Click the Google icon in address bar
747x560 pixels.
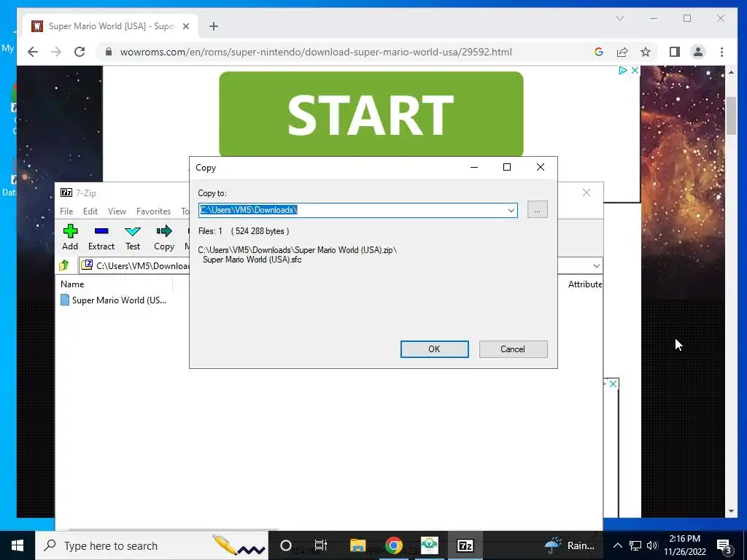click(599, 52)
